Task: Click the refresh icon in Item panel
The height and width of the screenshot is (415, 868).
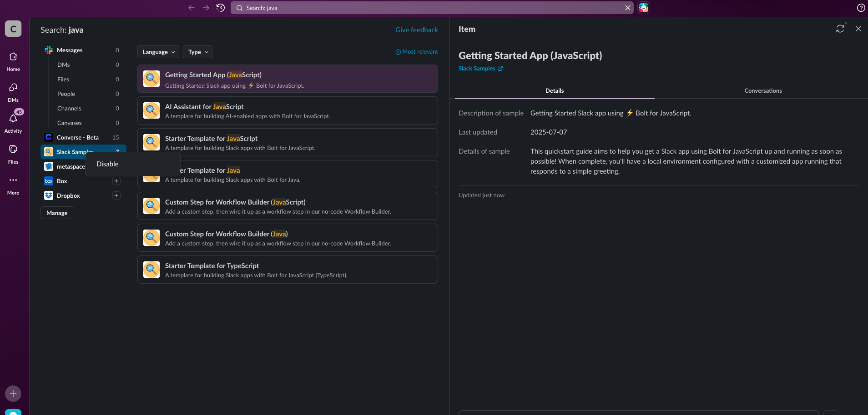Action: tap(840, 29)
